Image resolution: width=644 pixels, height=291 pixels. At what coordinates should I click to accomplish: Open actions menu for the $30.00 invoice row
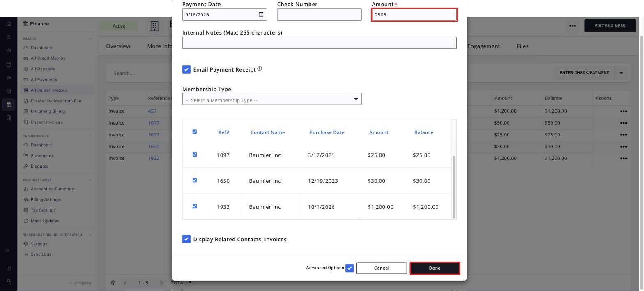pyautogui.click(x=623, y=146)
